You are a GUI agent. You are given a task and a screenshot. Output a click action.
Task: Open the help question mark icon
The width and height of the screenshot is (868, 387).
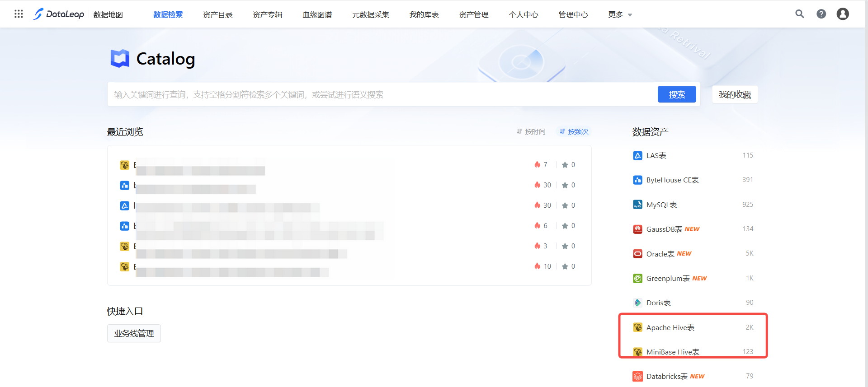coord(821,14)
